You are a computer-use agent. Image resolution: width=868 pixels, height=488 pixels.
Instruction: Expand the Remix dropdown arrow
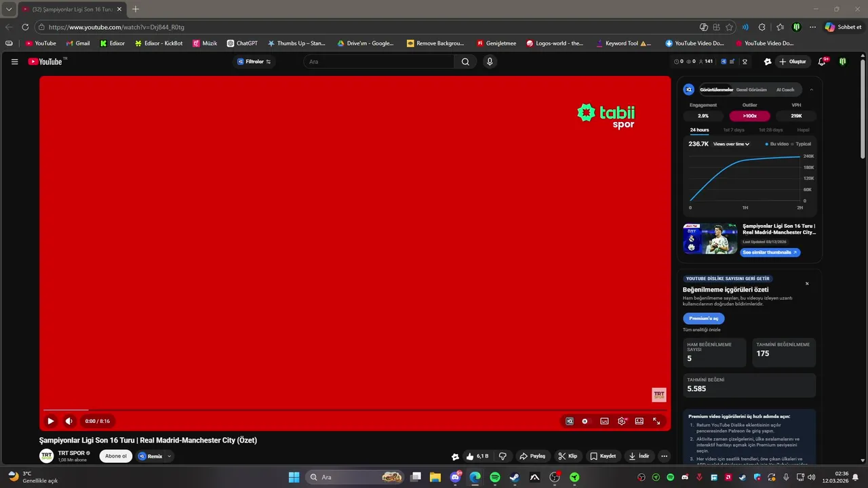[x=170, y=456]
